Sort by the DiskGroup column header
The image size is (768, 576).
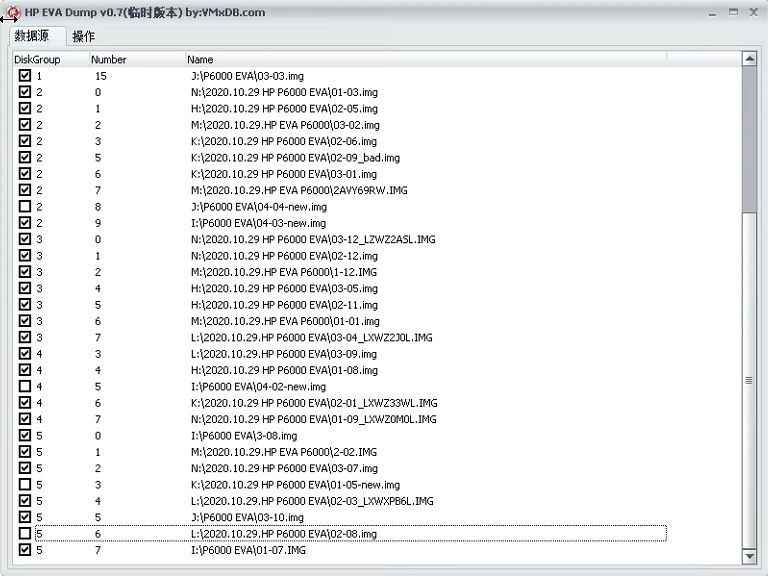[x=51, y=59]
